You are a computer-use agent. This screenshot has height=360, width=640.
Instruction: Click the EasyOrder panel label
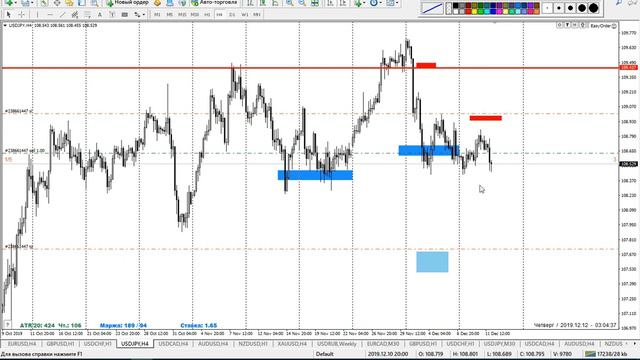(x=603, y=26)
